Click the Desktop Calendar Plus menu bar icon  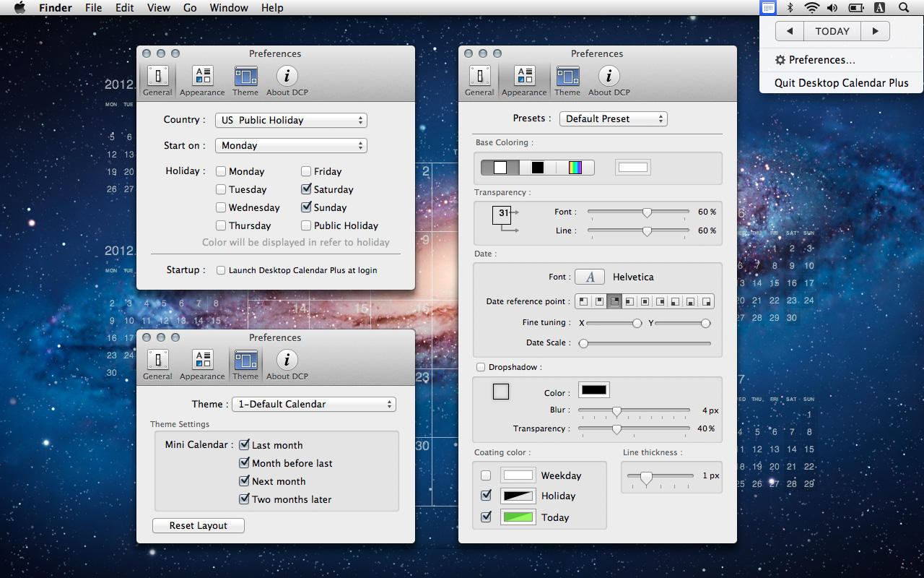pos(769,8)
